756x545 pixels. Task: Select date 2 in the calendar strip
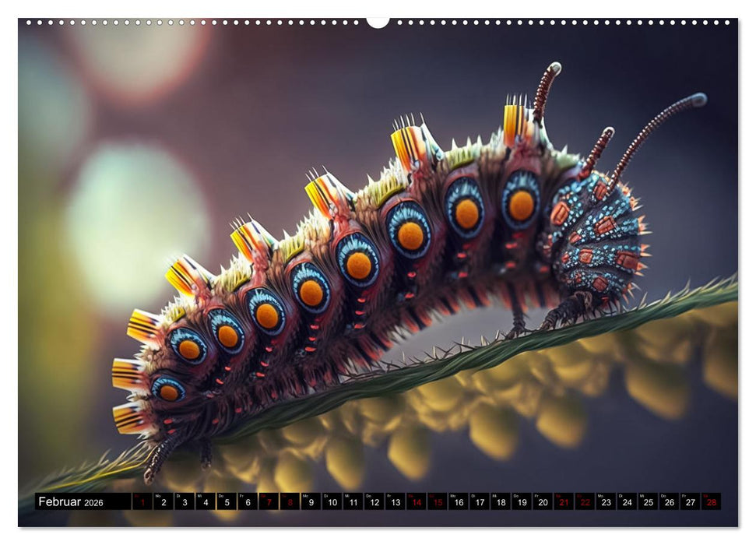point(163,502)
